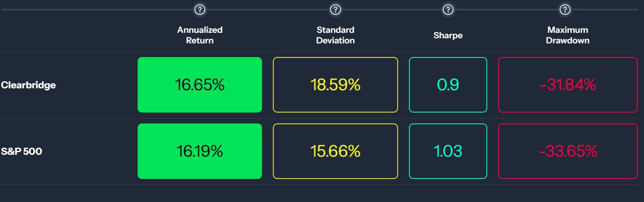The height and width of the screenshot is (202, 644).
Task: Click the S&P 500 row label
Action: pyautogui.click(x=22, y=152)
